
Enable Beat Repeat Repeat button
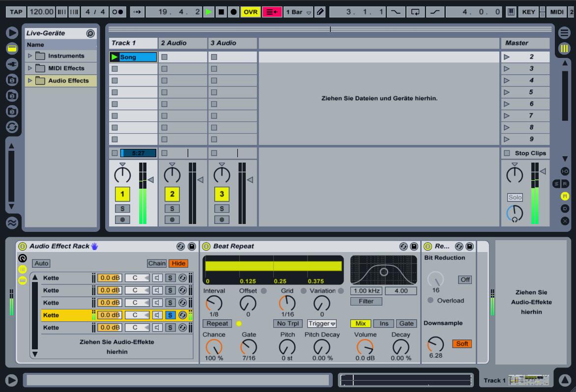click(217, 323)
